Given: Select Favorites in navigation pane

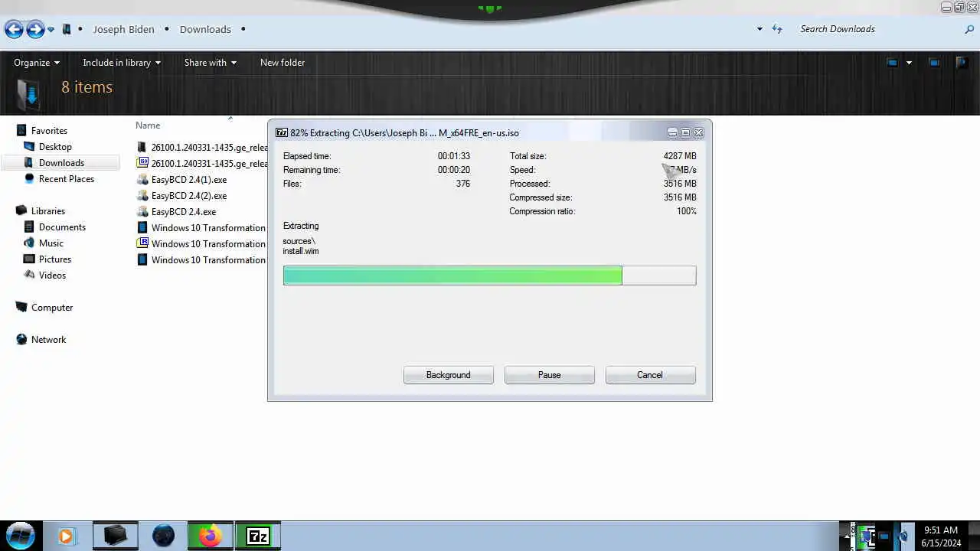Looking at the screenshot, I should [49, 131].
